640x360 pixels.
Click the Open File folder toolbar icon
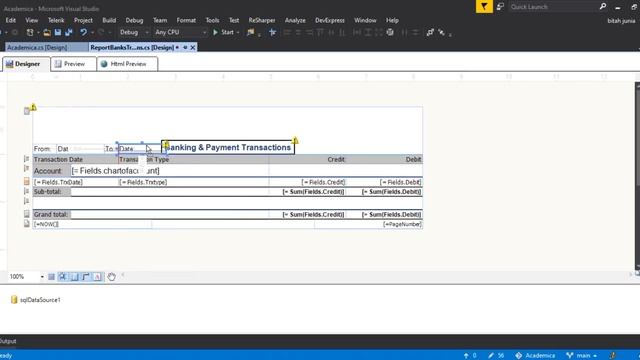click(47, 32)
